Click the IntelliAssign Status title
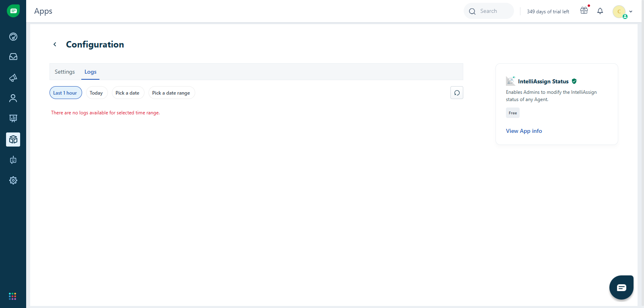Image resolution: width=644 pixels, height=308 pixels. point(543,81)
